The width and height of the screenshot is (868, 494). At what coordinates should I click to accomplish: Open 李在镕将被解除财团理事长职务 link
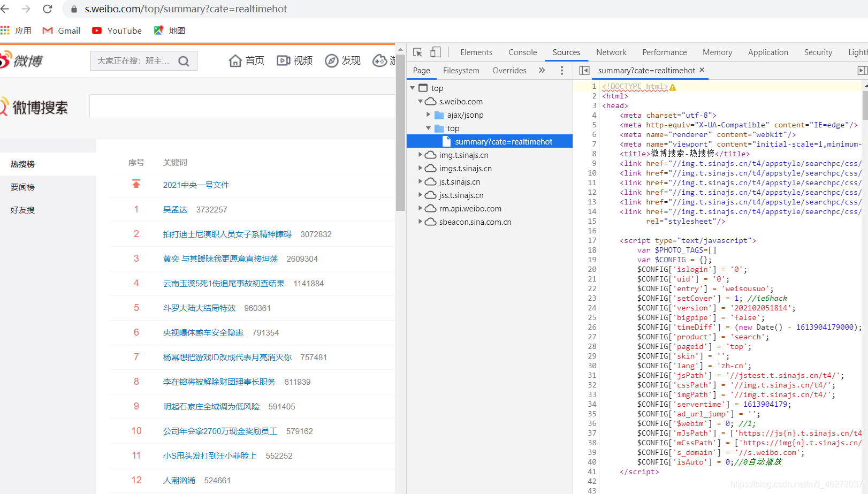coord(219,382)
